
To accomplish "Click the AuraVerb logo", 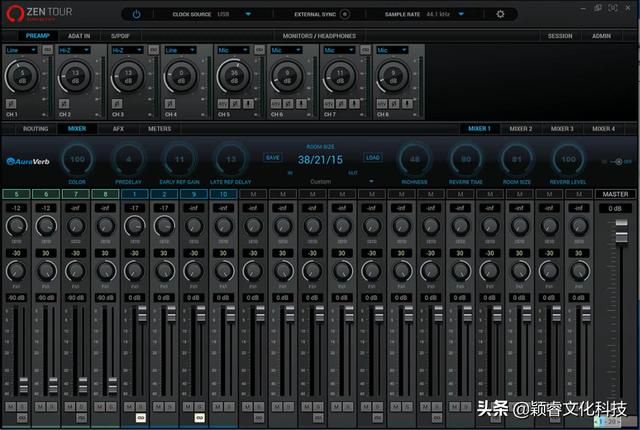I will [x=28, y=162].
